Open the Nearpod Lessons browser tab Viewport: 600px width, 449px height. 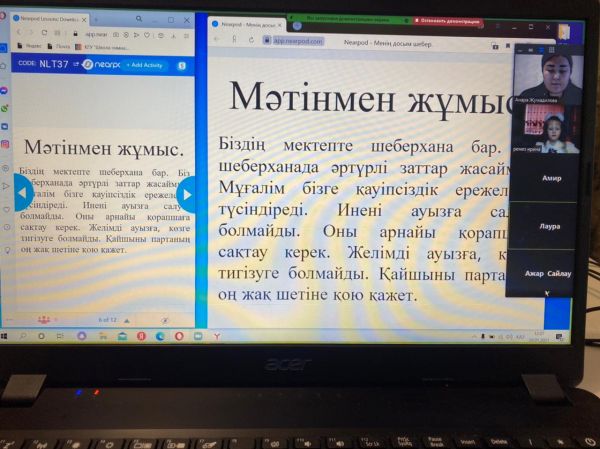tap(52, 17)
